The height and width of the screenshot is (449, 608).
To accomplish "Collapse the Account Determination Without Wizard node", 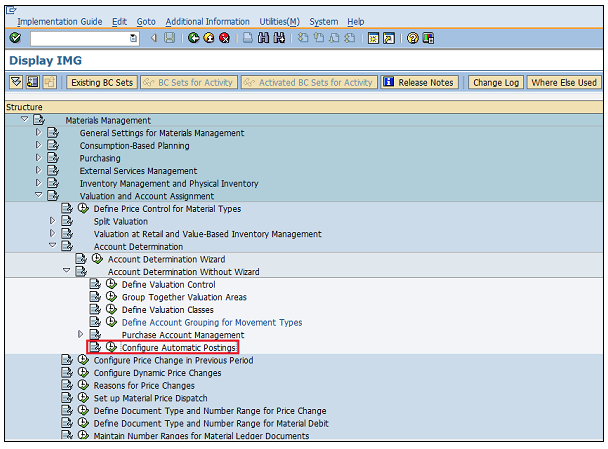I will pyautogui.click(x=67, y=271).
